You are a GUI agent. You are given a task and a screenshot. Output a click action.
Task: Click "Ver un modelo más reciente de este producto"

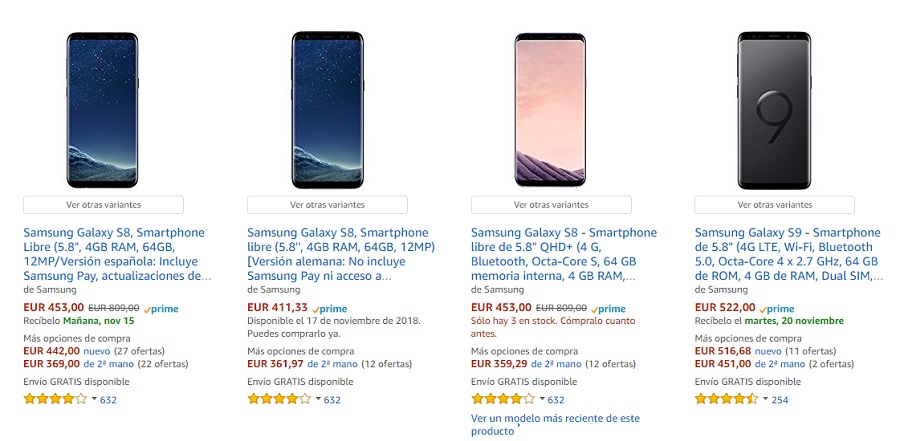pyautogui.click(x=555, y=424)
